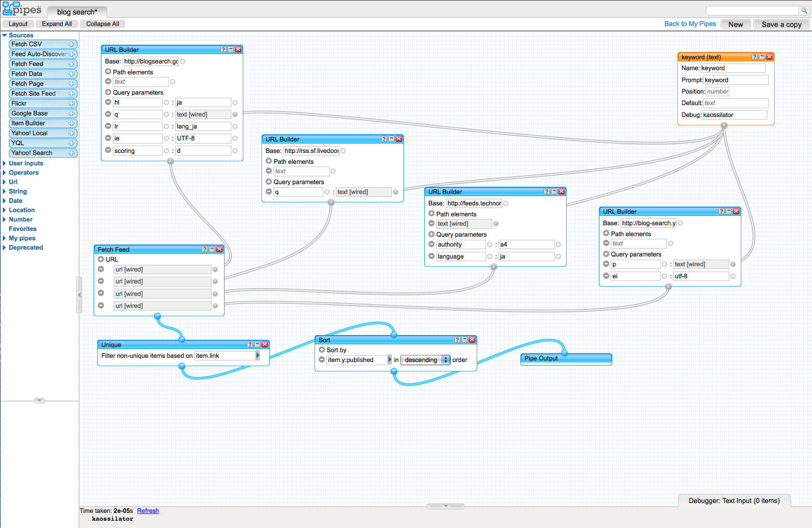812x528 pixels.
Task: Open help icon on Fetch Feed module
Action: coord(205,249)
